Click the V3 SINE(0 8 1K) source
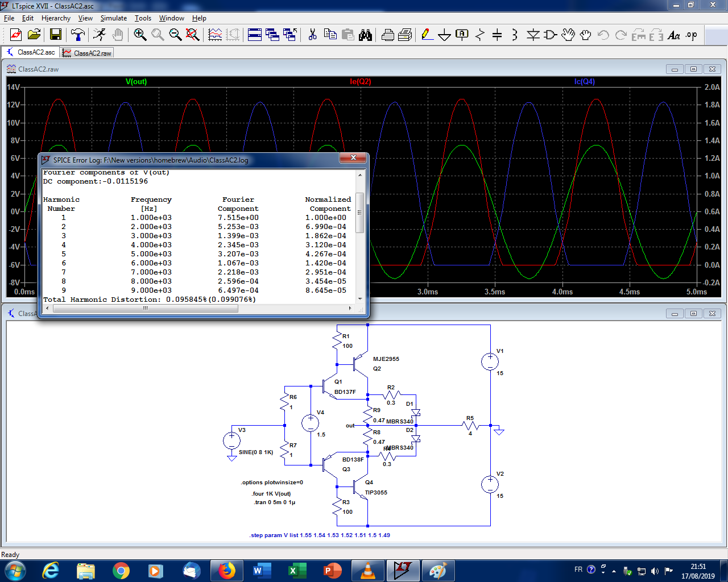This screenshot has width=728, height=582. (231, 440)
